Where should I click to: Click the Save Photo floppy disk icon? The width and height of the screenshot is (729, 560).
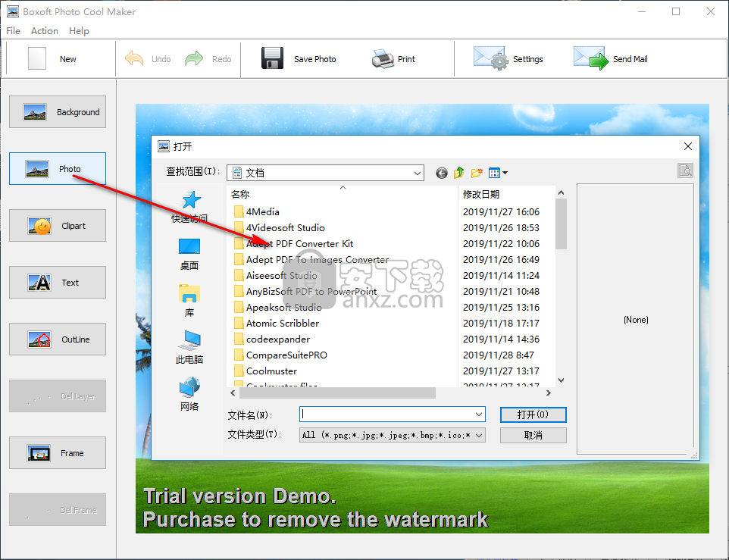pos(273,58)
